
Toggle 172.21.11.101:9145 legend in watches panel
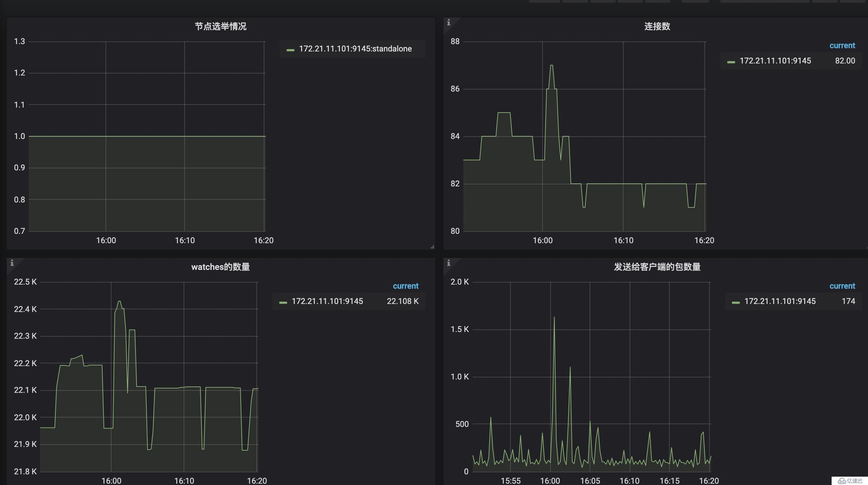point(327,301)
